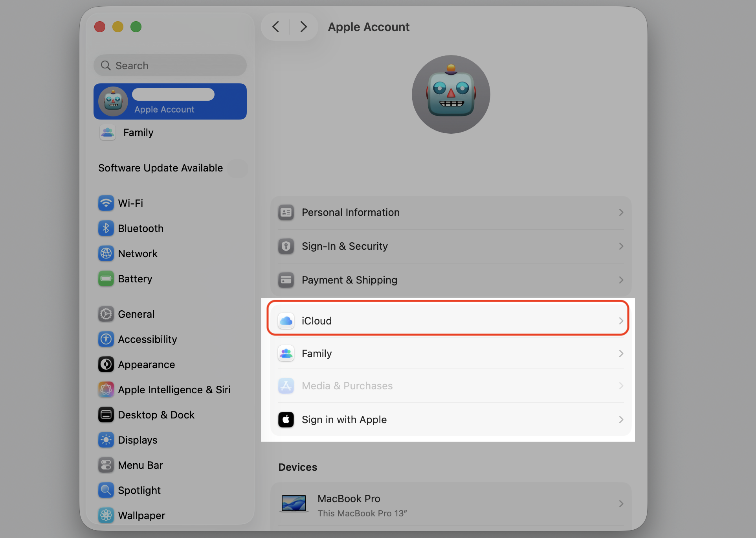Click the Displays sun icon

[106, 440]
